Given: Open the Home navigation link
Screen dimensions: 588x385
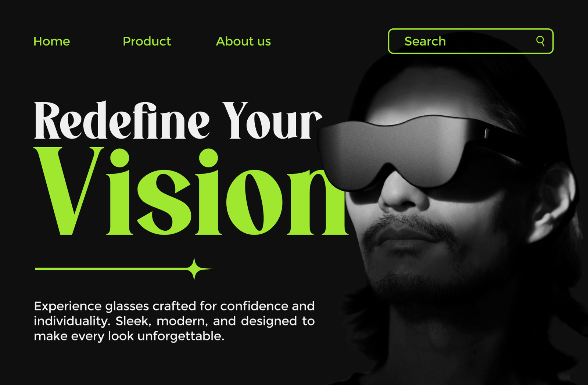Looking at the screenshot, I should (x=51, y=41).
